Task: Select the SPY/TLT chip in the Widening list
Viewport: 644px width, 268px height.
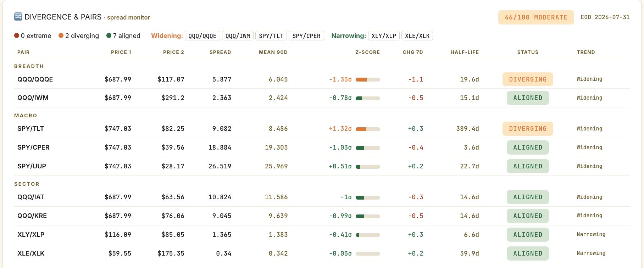Action: click(271, 36)
